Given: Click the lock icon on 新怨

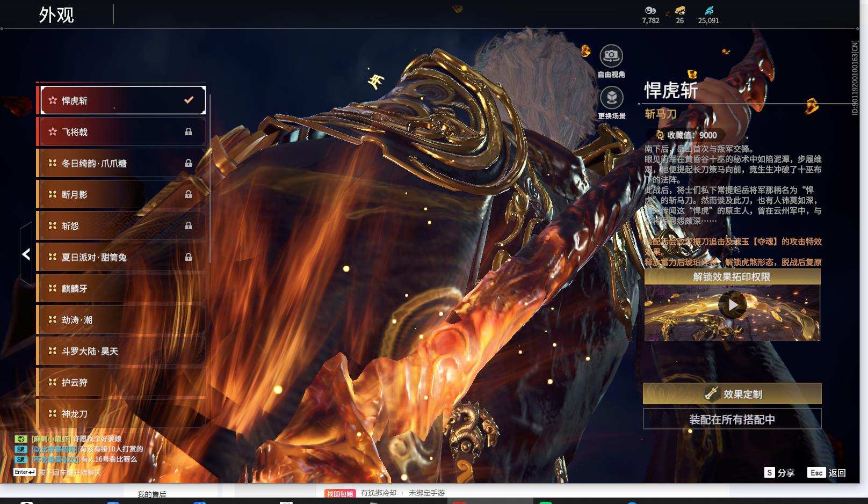Looking at the screenshot, I should [x=189, y=226].
